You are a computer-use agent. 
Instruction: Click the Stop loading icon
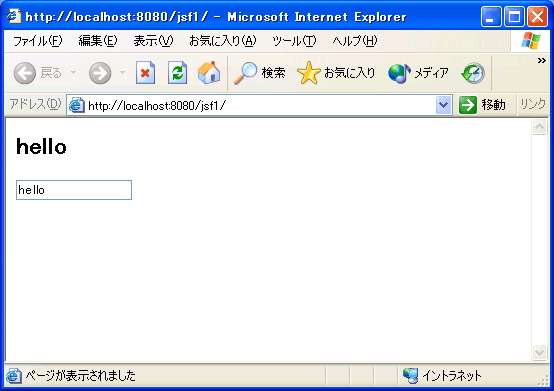coord(145,73)
